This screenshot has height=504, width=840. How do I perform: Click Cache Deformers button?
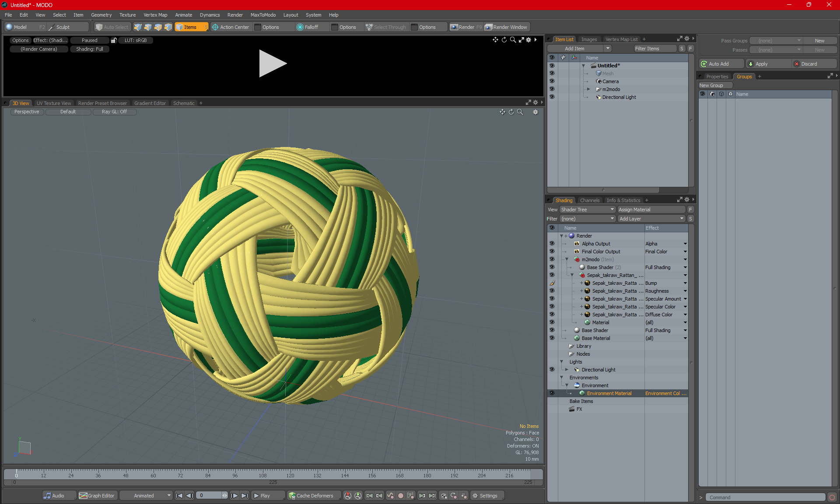point(313,496)
